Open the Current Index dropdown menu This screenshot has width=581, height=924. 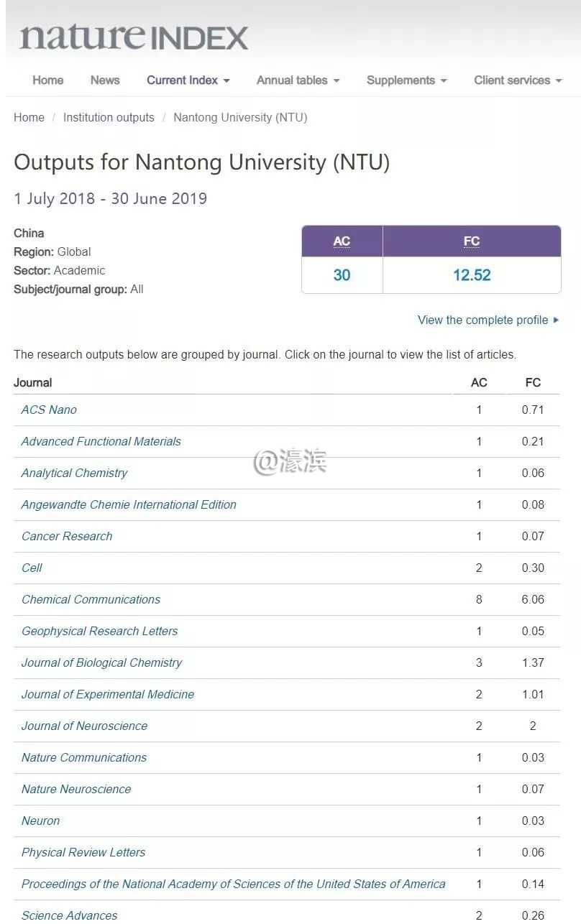[188, 80]
